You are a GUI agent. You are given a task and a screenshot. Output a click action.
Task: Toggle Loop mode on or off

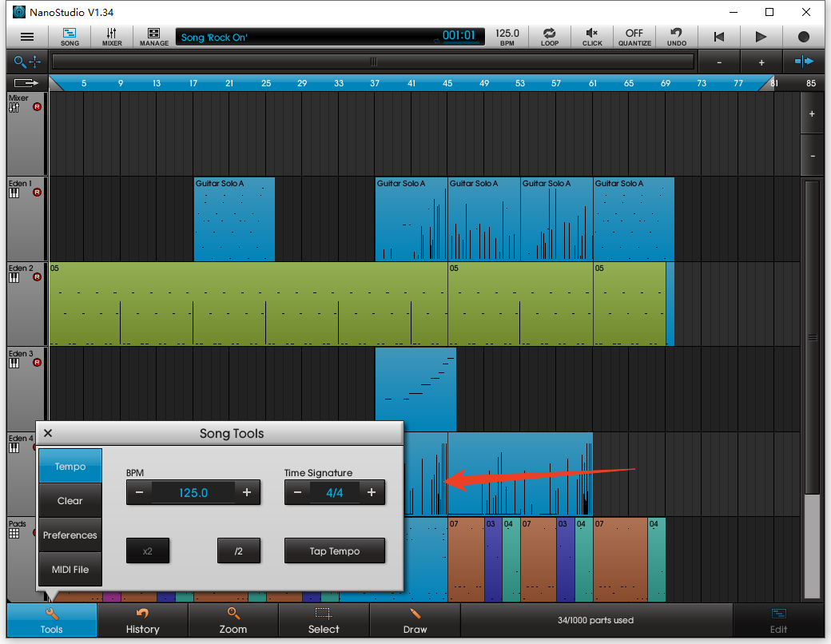550,37
